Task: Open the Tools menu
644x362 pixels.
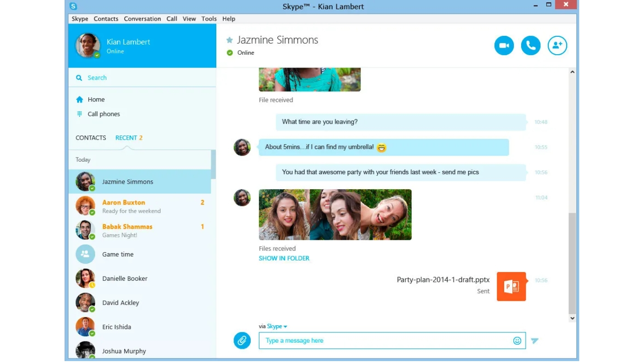Action: click(209, 19)
